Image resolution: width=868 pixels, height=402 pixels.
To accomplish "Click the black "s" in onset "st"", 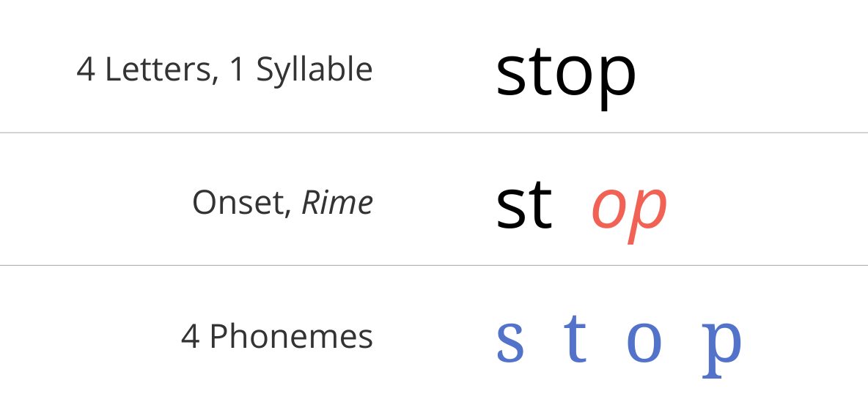I will coord(510,207).
